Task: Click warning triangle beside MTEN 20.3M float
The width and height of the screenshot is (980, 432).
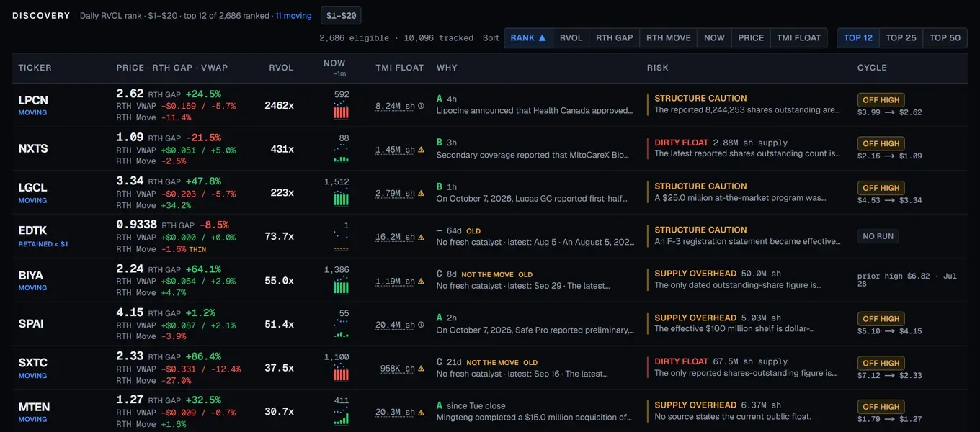Action: click(x=422, y=413)
